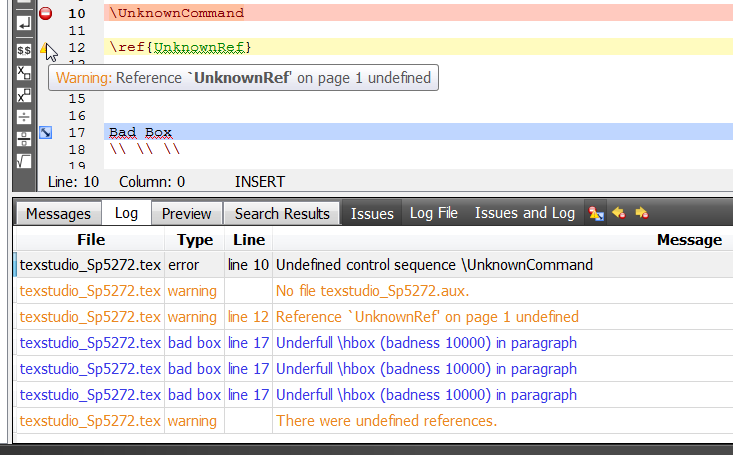Insert a square root from sidebar
This screenshot has height=455, width=733.
[24, 161]
